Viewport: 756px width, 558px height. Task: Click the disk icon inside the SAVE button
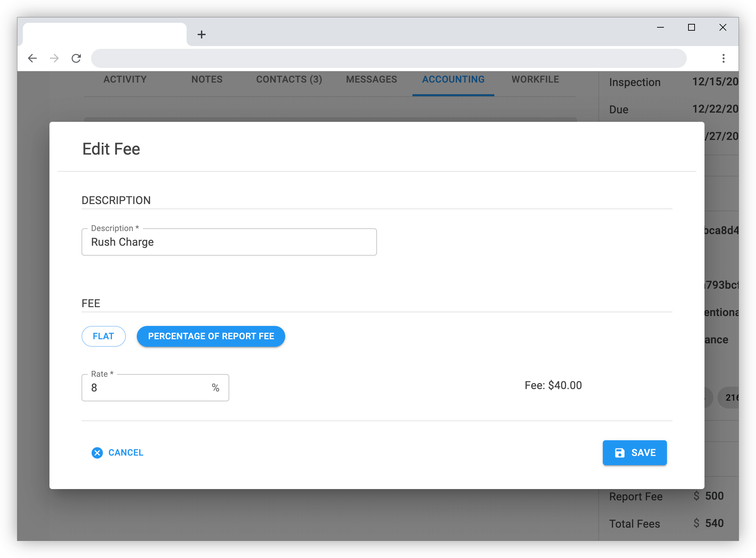[x=620, y=453]
